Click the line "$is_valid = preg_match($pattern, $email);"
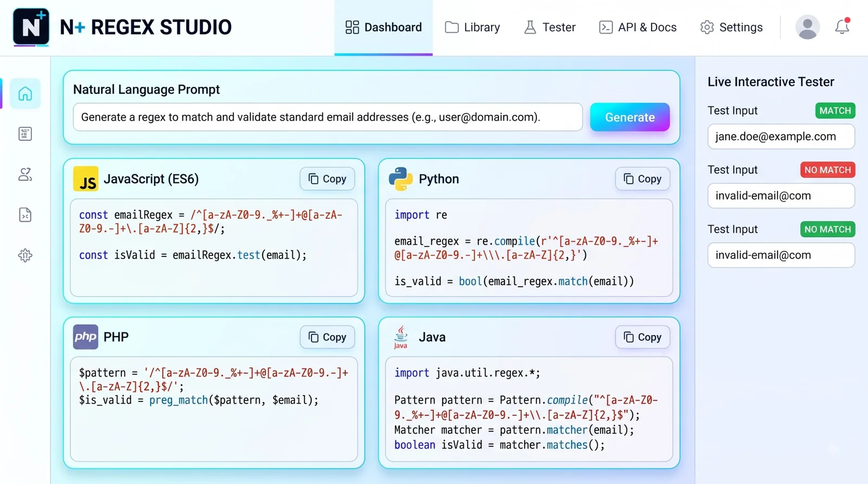 pos(199,400)
